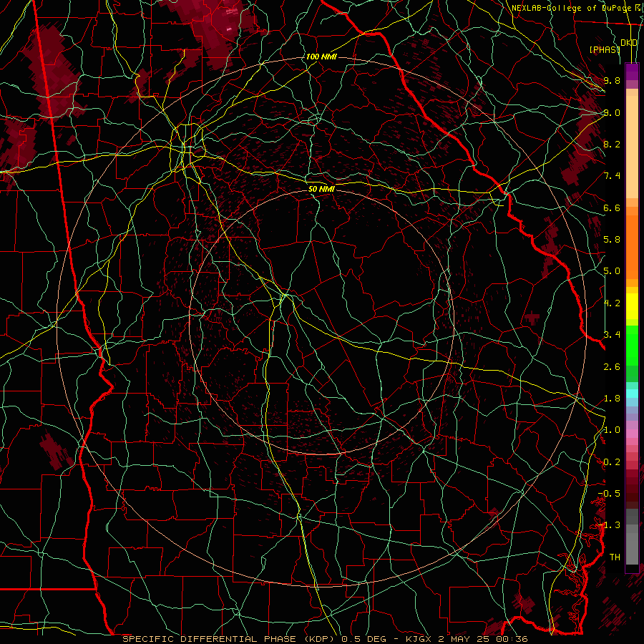Viewport: 644px width, 644px height.
Task: Select the gray band of color bar
Action: (632, 537)
